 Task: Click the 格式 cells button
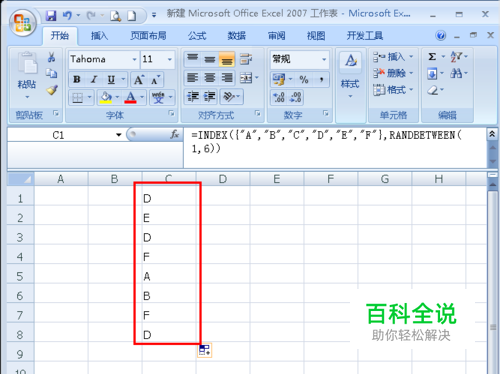[x=393, y=90]
